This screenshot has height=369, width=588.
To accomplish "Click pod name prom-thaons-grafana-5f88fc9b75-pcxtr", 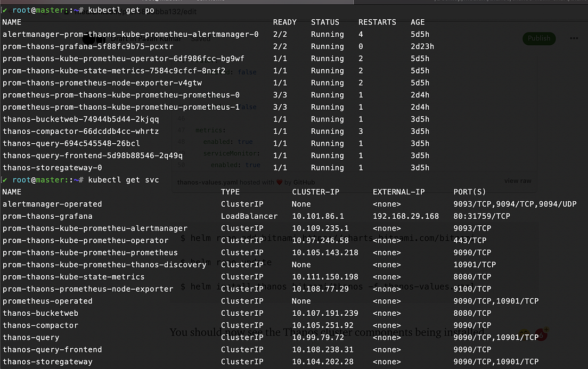I will coord(88,46).
